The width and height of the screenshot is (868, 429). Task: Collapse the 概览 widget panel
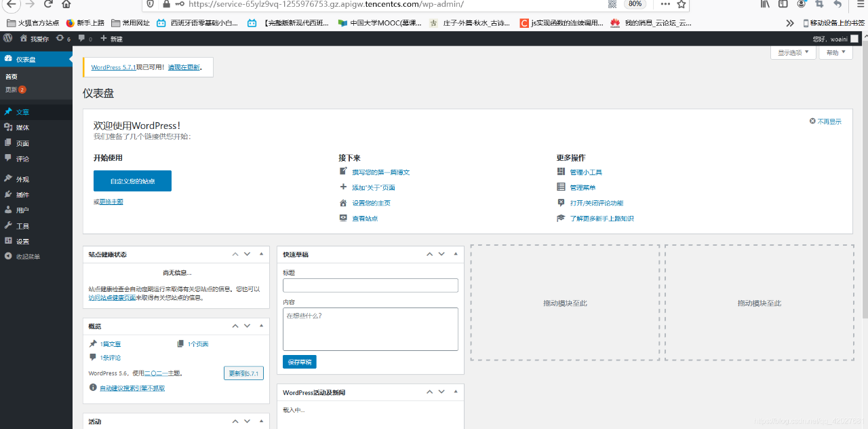click(x=261, y=326)
